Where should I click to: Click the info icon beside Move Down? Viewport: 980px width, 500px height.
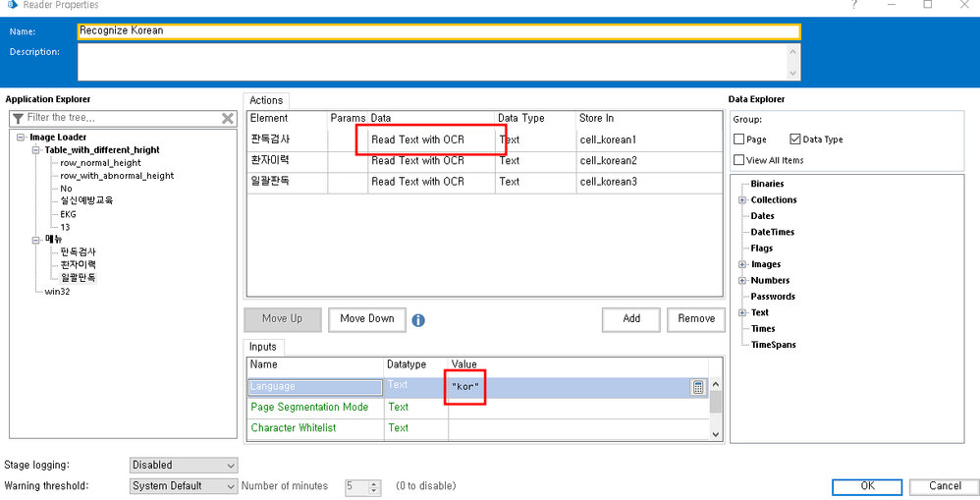pyautogui.click(x=418, y=320)
